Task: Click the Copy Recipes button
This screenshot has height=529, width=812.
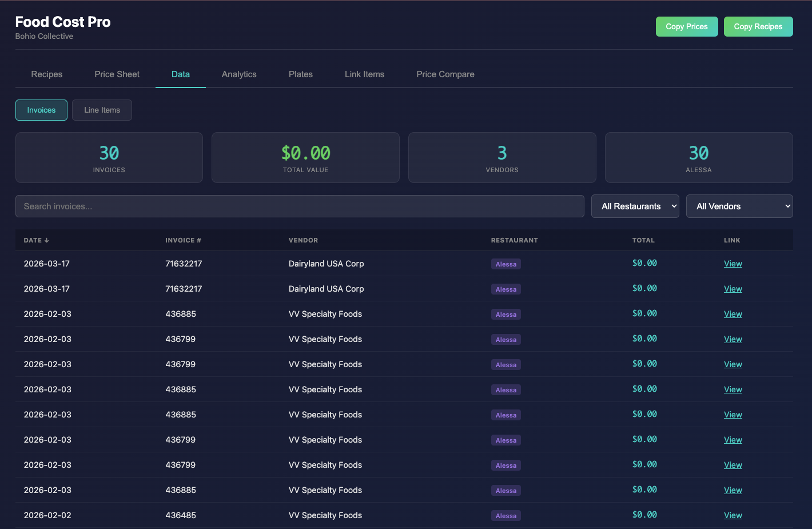Action: pos(758,27)
